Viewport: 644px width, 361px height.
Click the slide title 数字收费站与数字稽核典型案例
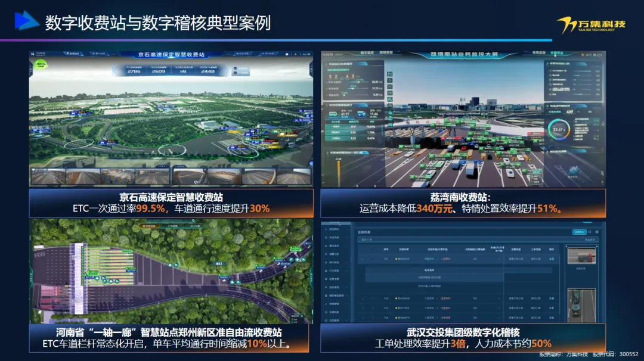tap(158, 23)
